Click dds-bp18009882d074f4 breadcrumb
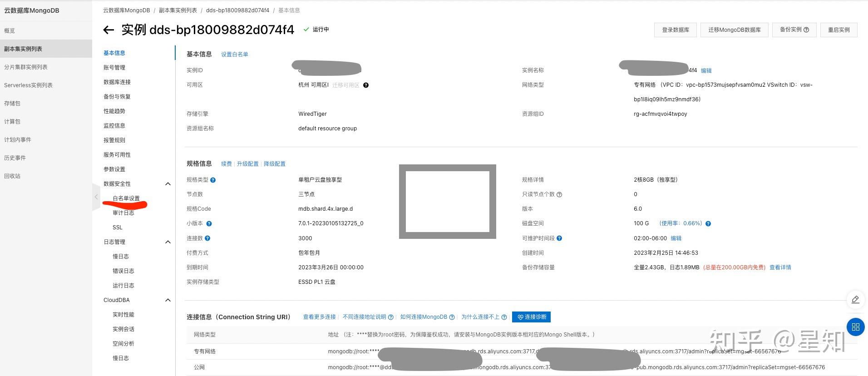Viewport: 868px width, 376px height. (x=237, y=10)
